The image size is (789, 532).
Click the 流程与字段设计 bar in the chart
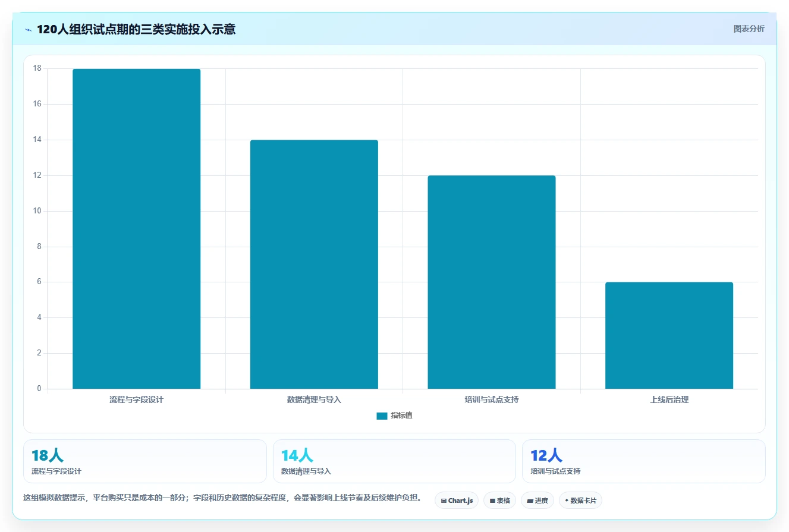(x=137, y=229)
